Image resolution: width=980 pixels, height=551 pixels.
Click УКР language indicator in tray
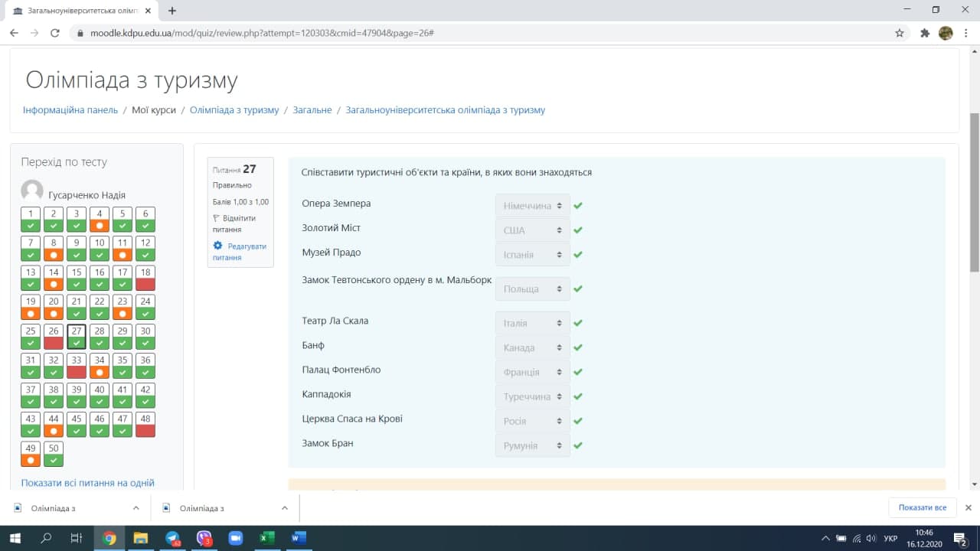890,538
